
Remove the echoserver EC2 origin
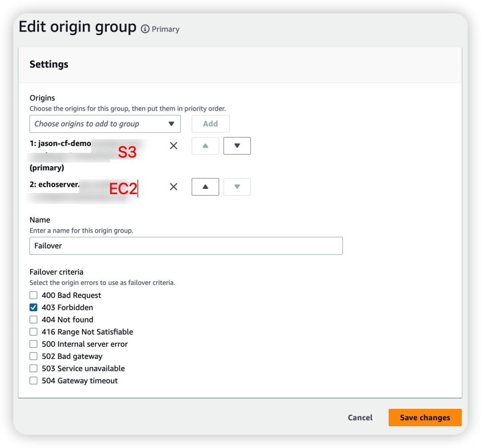click(x=174, y=187)
